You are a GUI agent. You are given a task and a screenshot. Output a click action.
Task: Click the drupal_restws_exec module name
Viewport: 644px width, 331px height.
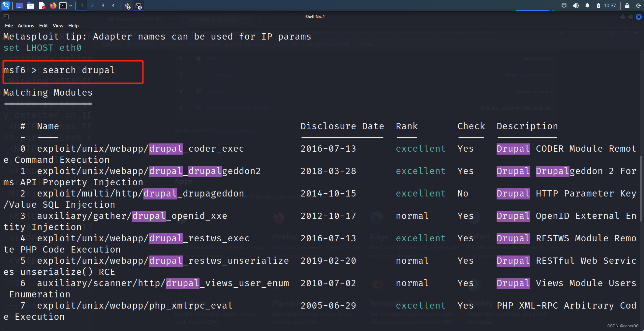tap(143, 238)
